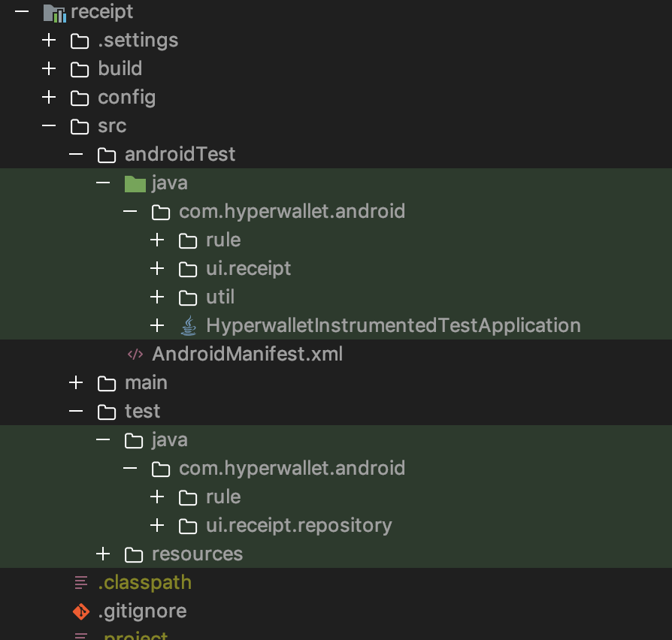Select the util package
The height and width of the screenshot is (640, 672).
tap(219, 297)
